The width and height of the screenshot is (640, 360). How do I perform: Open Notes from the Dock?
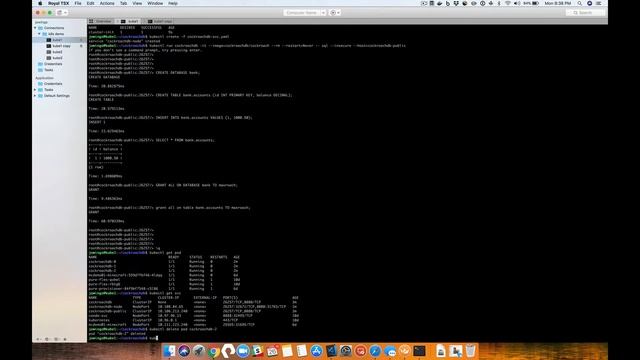[x=287, y=351]
